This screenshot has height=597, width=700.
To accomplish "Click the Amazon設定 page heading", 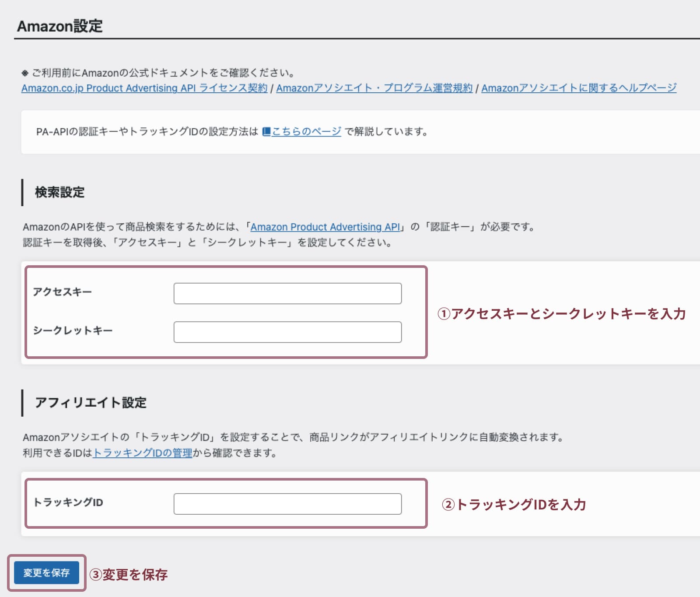I will tap(59, 26).
